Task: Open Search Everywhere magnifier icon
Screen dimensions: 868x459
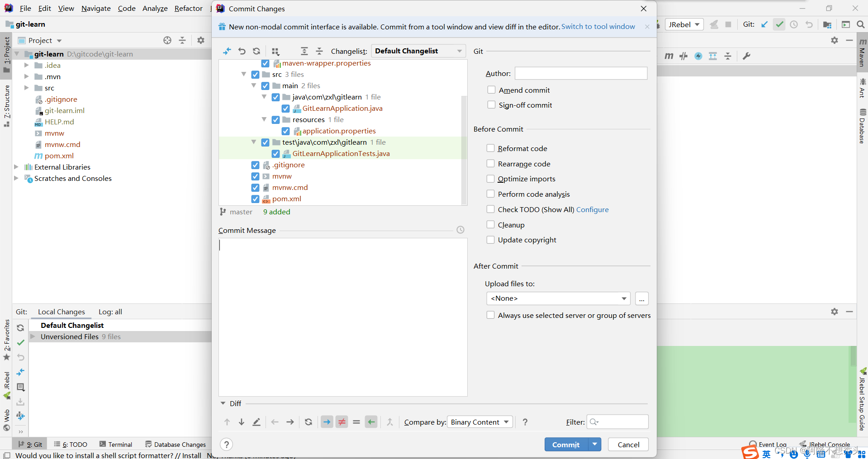Action: click(x=861, y=24)
